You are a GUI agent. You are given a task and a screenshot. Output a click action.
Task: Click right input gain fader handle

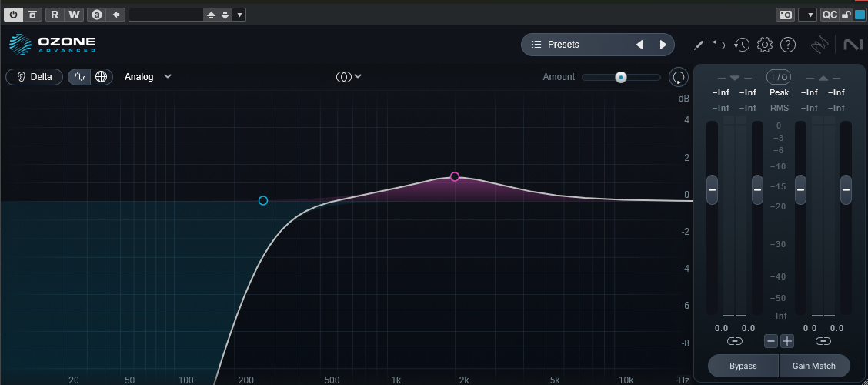coord(757,189)
